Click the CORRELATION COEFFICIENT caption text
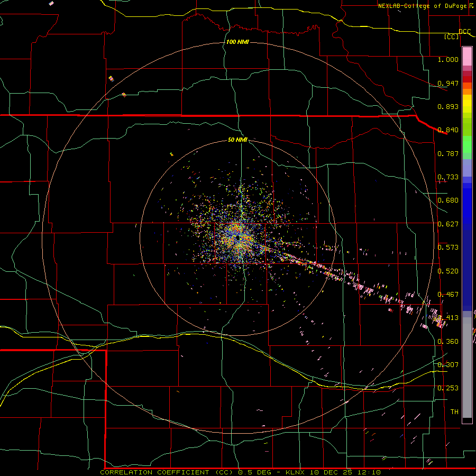The image size is (476, 476). pos(157,472)
